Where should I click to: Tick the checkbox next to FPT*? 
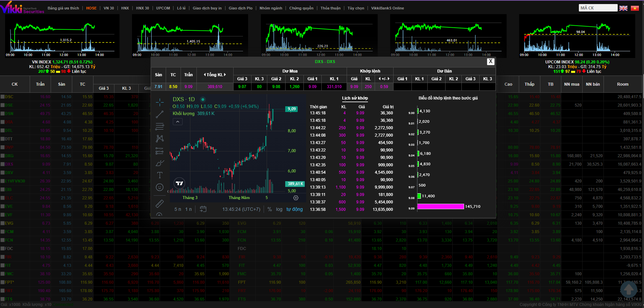click(2, 282)
